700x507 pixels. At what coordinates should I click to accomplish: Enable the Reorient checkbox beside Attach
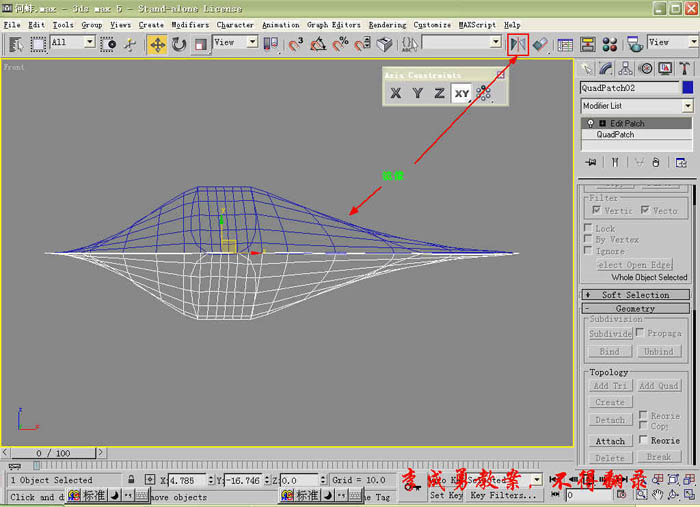click(643, 440)
